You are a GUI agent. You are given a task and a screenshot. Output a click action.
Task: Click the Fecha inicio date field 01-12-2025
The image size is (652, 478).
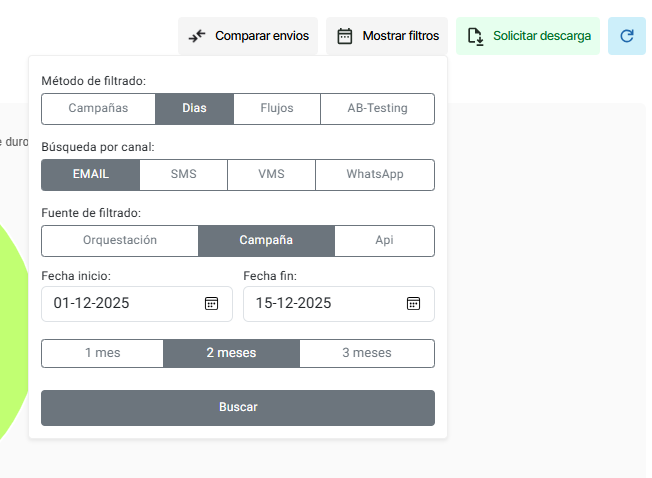(137, 304)
